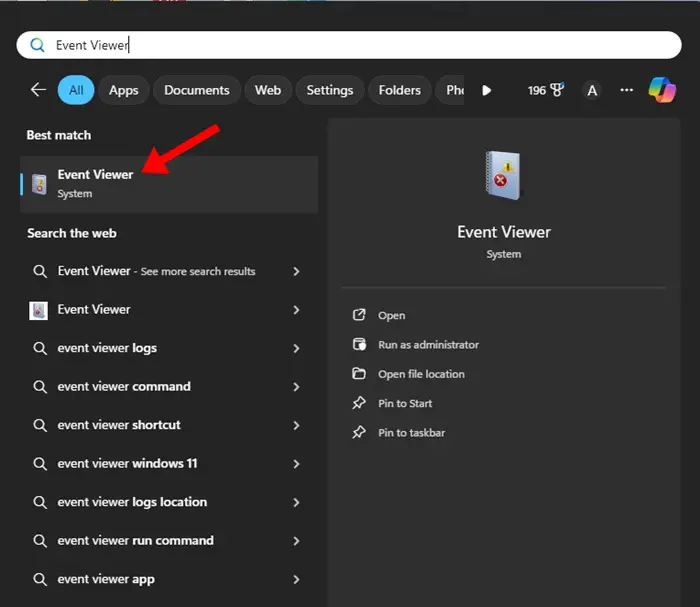Open the Copilot icon
The image size is (700, 607).
(662, 90)
